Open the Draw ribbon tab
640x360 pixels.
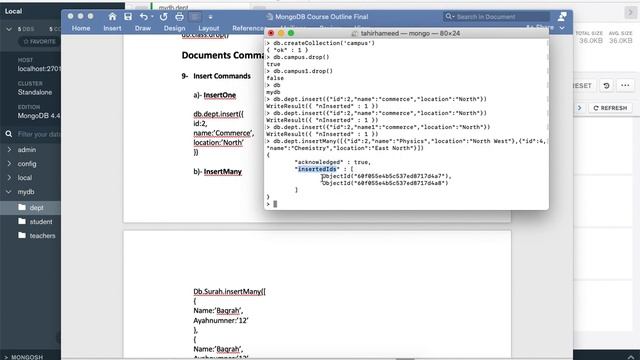[143, 28]
